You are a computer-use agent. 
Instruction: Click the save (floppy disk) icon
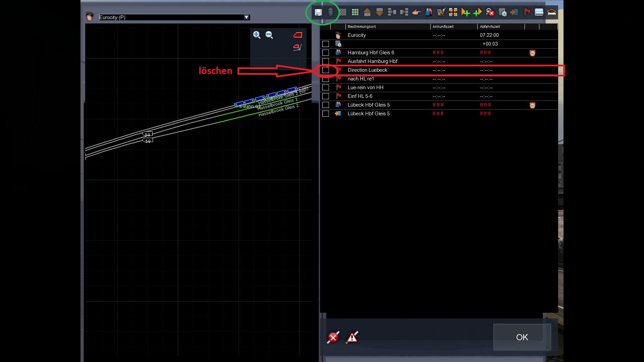(x=318, y=12)
